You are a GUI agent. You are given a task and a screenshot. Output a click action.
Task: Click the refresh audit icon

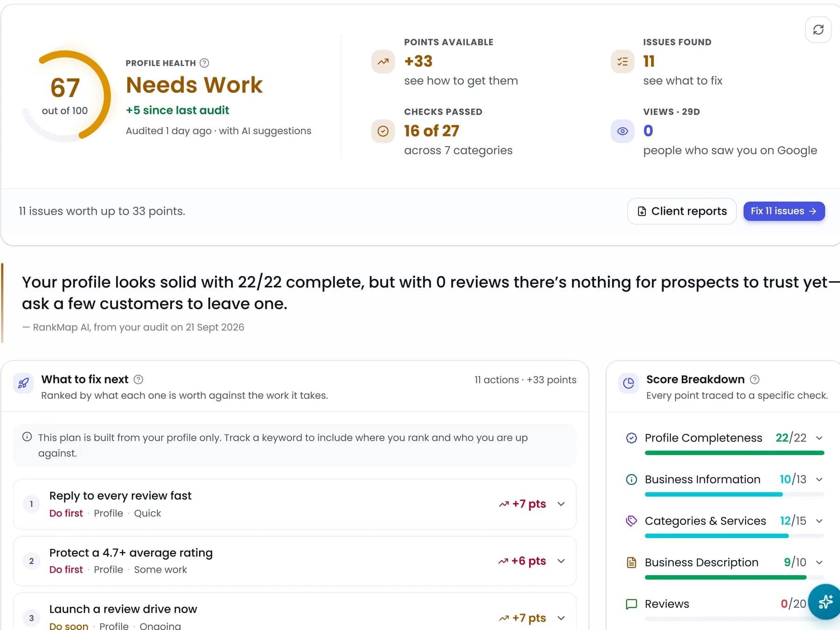coord(818,30)
